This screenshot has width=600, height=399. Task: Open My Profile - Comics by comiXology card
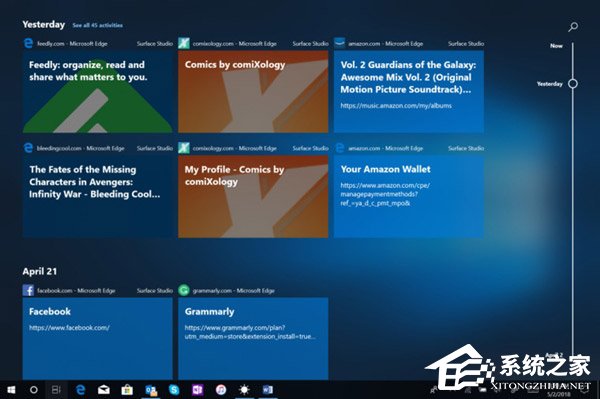click(x=253, y=196)
